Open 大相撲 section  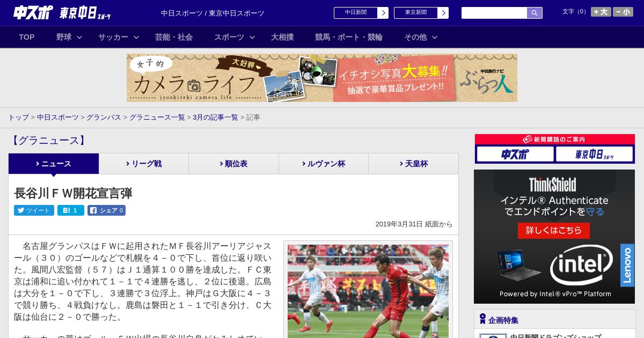pyautogui.click(x=282, y=37)
